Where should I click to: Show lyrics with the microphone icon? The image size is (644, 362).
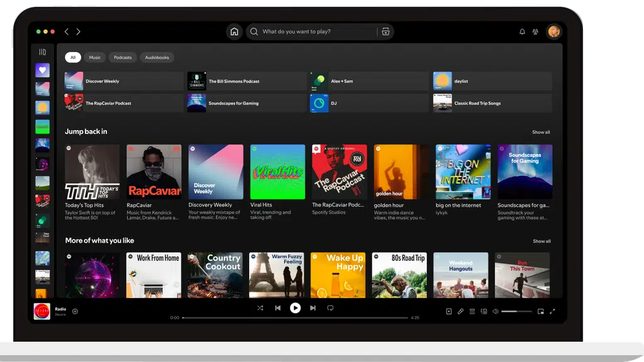point(460,312)
